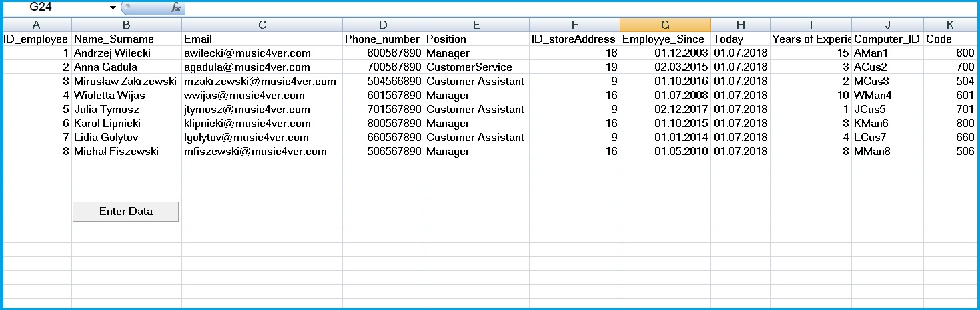Click the Insert Function fx icon
Image resolution: width=980 pixels, height=310 pixels.
[x=176, y=7]
